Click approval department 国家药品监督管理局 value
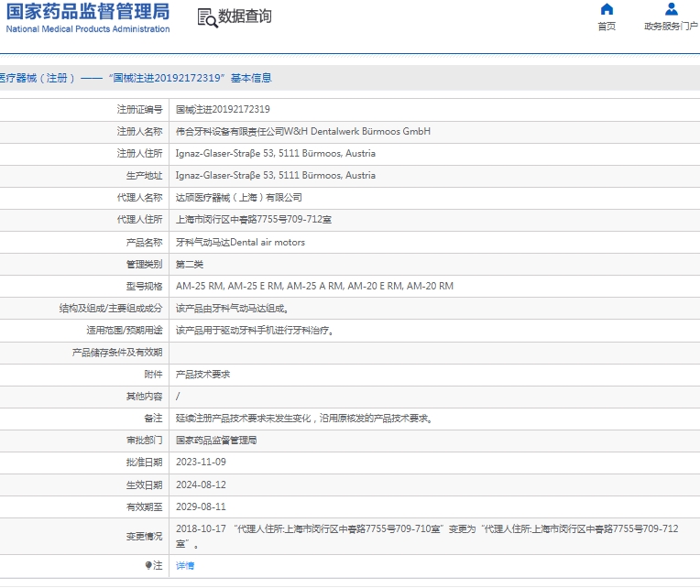Screen dimensions: 700x588 pos(216,441)
